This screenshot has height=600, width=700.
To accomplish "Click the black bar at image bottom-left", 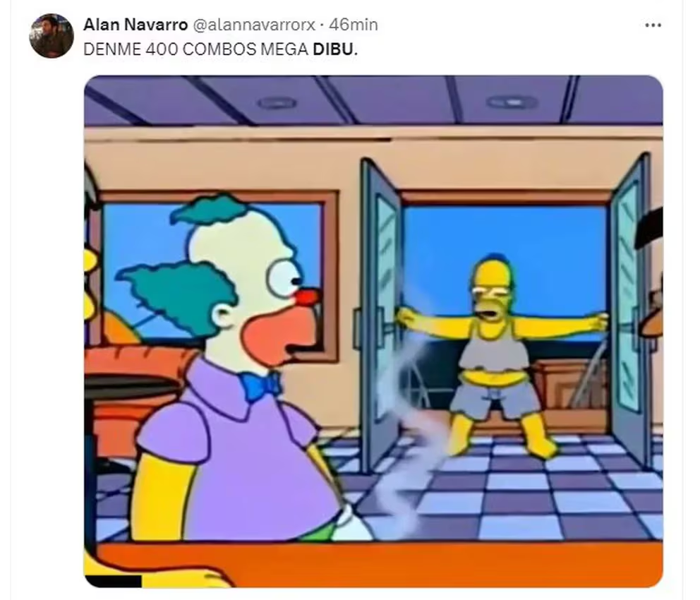I will coord(112,581).
